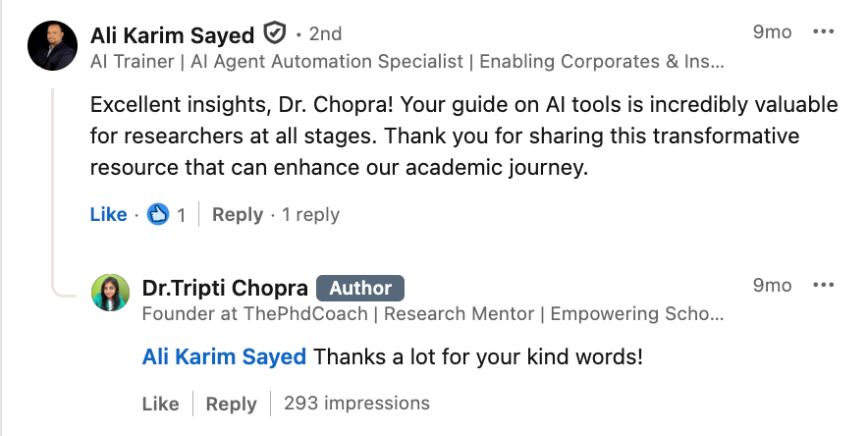The width and height of the screenshot is (868, 436).
Task: View the 293 impressions stat
Action: click(356, 403)
